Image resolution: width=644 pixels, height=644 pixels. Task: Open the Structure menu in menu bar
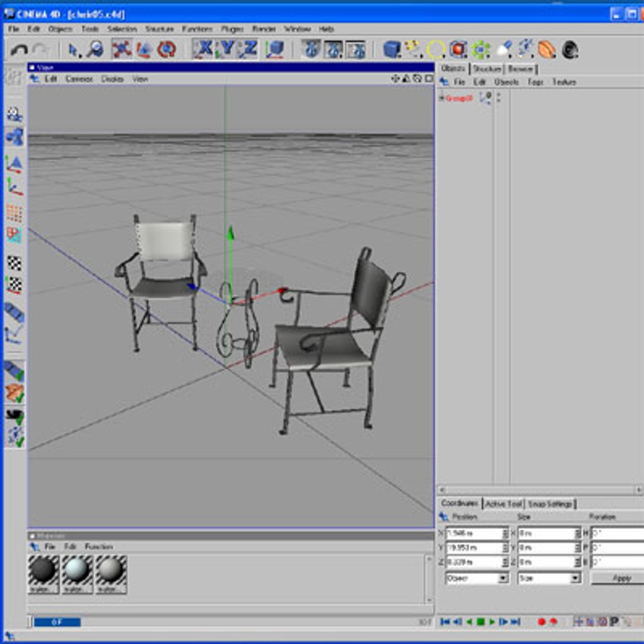click(159, 29)
